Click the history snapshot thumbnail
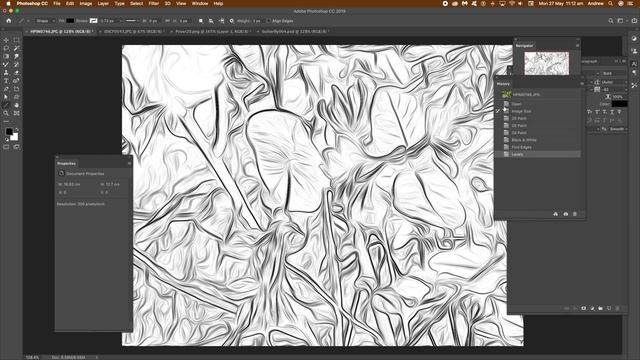640x360 pixels. tap(506, 94)
